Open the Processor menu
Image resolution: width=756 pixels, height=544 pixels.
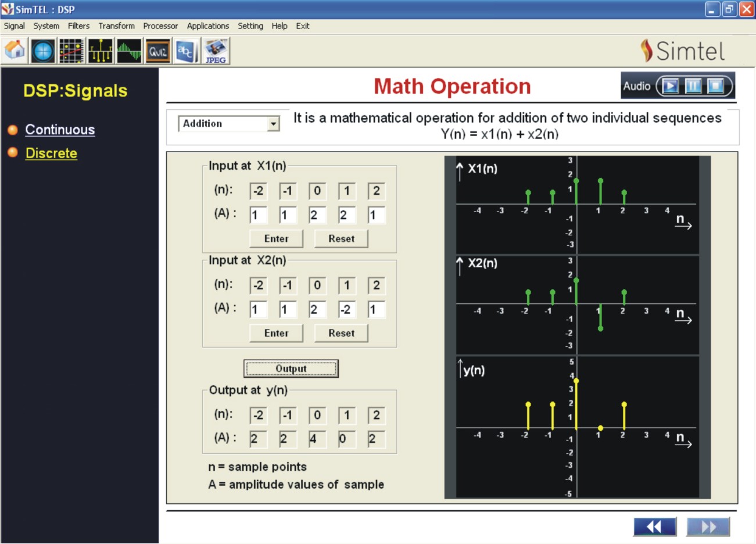click(160, 26)
